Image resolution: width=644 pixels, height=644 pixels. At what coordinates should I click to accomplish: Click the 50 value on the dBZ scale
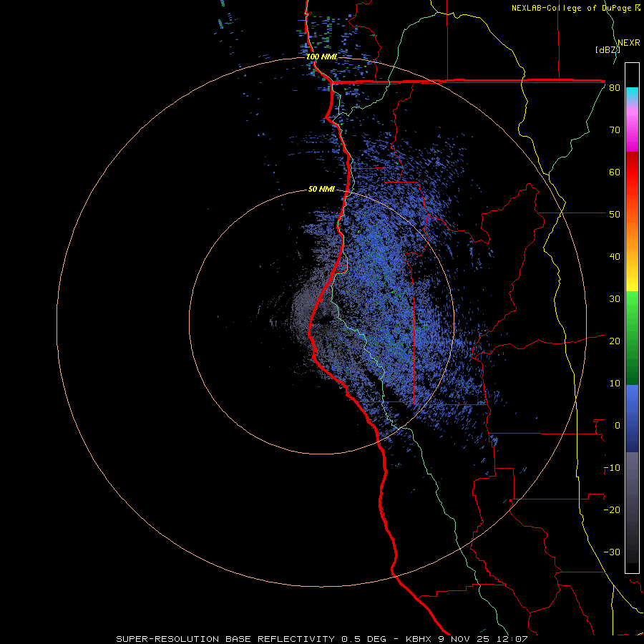(615, 215)
